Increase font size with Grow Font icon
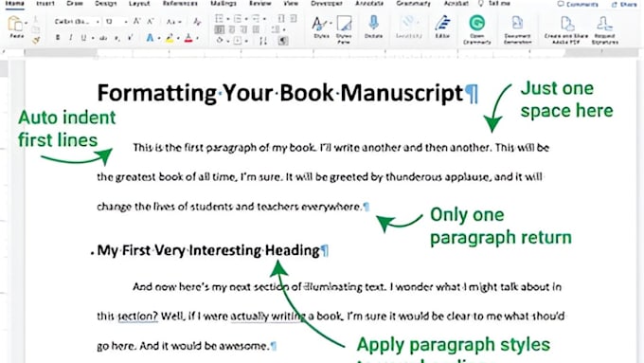Image resolution: width=644 pixels, height=363 pixels. [137, 21]
